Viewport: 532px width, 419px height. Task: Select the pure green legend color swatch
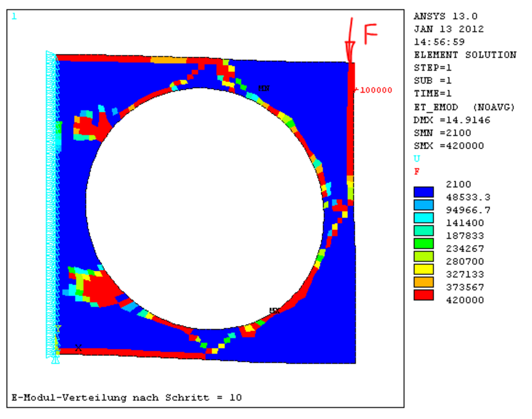point(423,243)
